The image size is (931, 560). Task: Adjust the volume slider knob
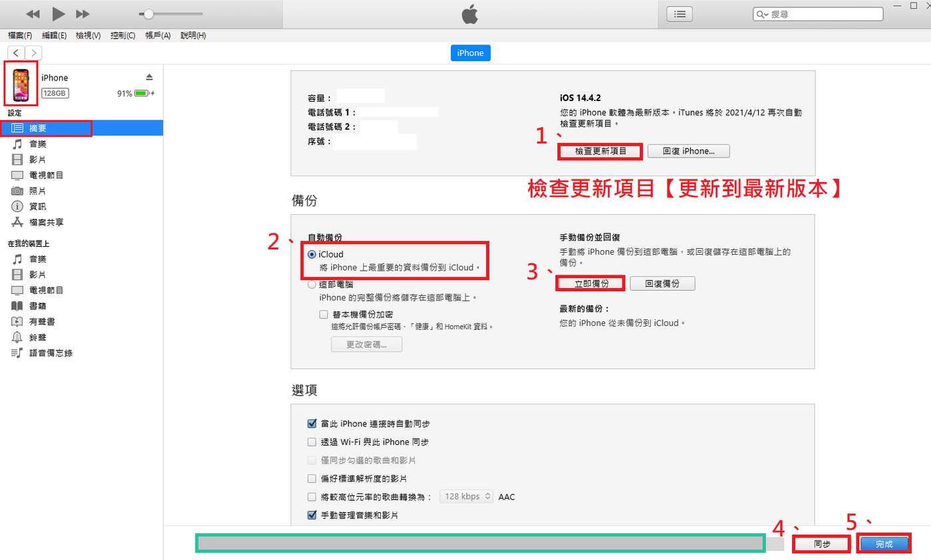coord(148,14)
